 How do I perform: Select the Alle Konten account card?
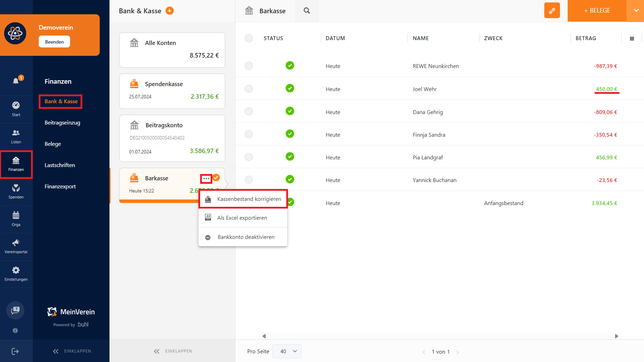(172, 50)
